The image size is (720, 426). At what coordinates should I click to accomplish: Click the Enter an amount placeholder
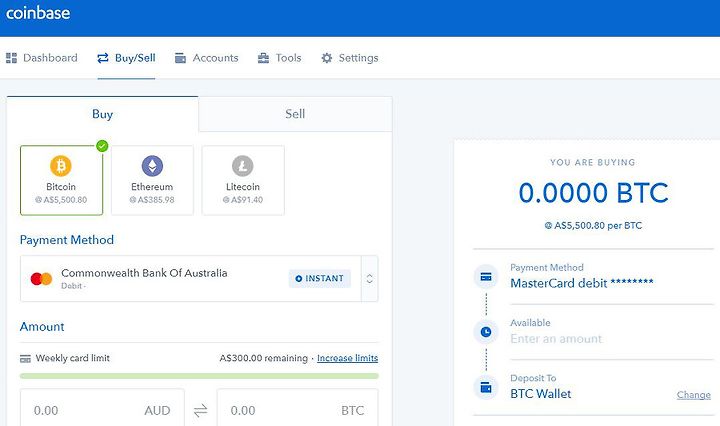pyautogui.click(x=556, y=339)
